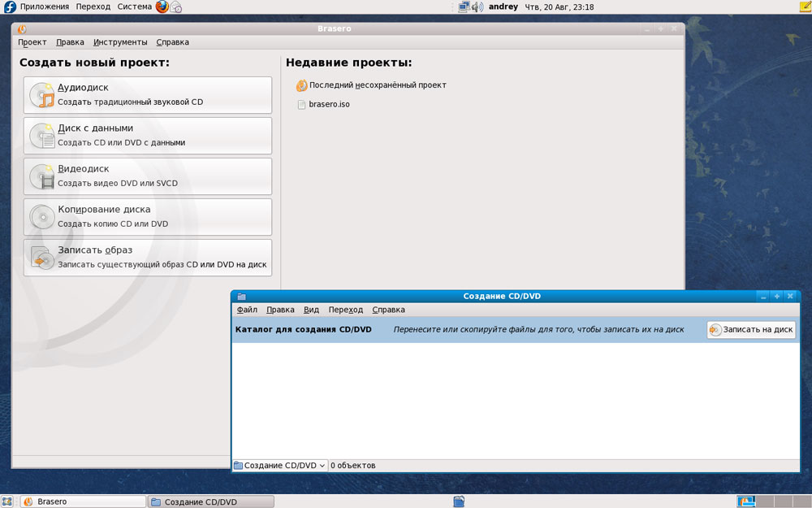812x508 pixels.
Task: Expand the Создание CD/DVD location dropdown
Action: coord(279,466)
